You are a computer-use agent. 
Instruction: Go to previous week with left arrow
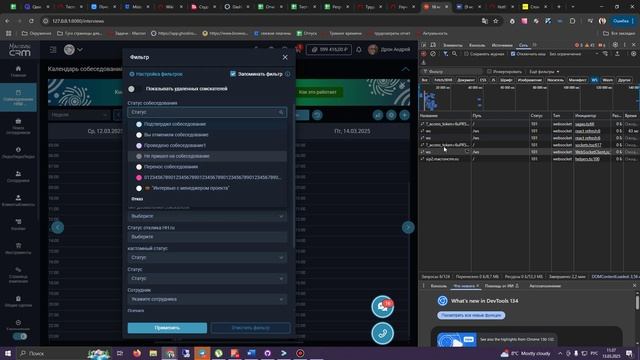[58, 227]
